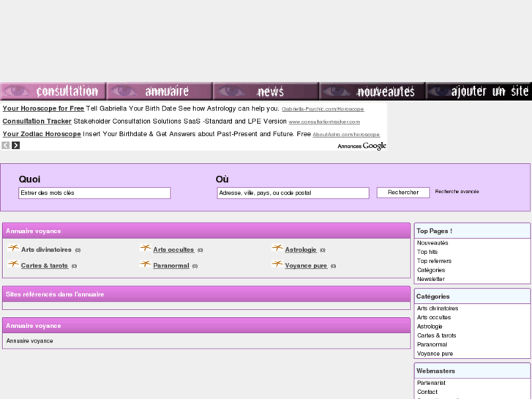The width and height of the screenshot is (532, 399).
Task: Click the Arts divinatoires category icon
Action: 13,248
